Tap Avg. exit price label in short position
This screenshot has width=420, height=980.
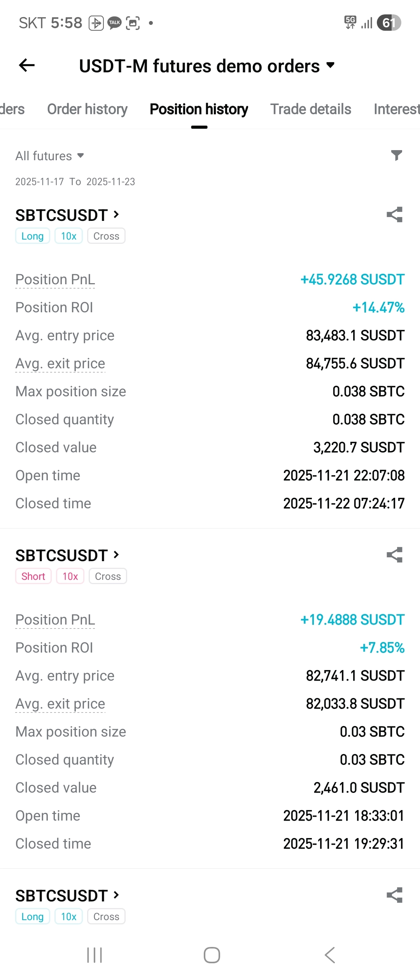[x=60, y=704]
